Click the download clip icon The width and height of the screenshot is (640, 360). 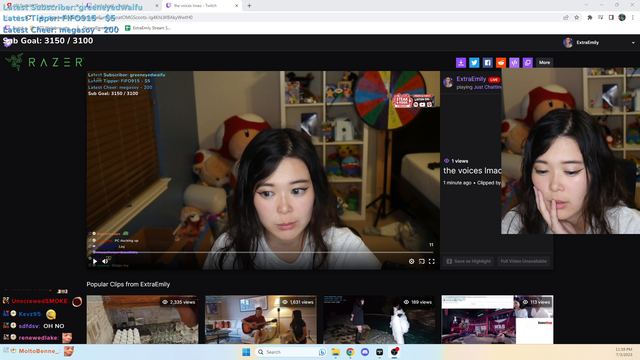click(460, 62)
